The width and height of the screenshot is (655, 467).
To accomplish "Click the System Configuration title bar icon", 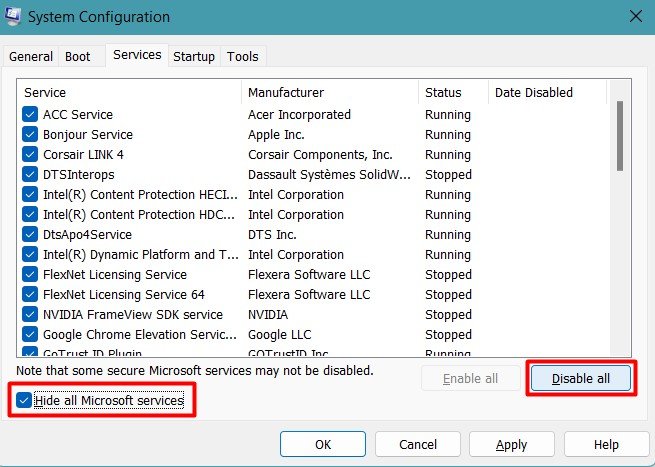I will click(x=12, y=16).
